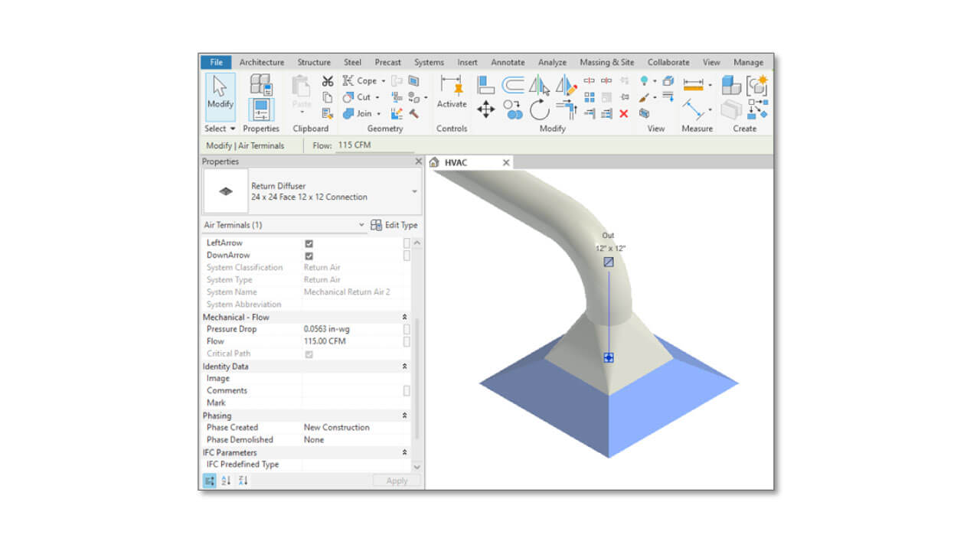Screen dimensions: 980x551
Task: Click the Properties panel vertical scrollbar
Action: coord(417,378)
